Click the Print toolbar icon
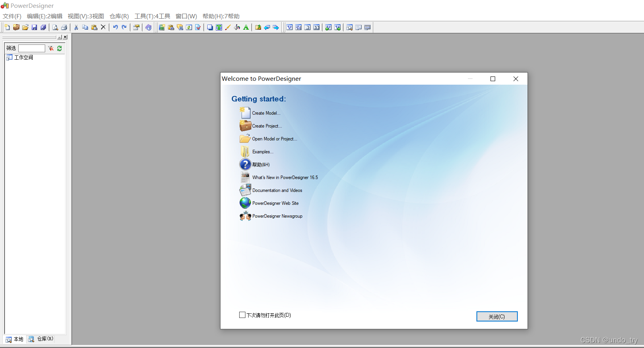Image resolution: width=644 pixels, height=348 pixels. [64, 27]
